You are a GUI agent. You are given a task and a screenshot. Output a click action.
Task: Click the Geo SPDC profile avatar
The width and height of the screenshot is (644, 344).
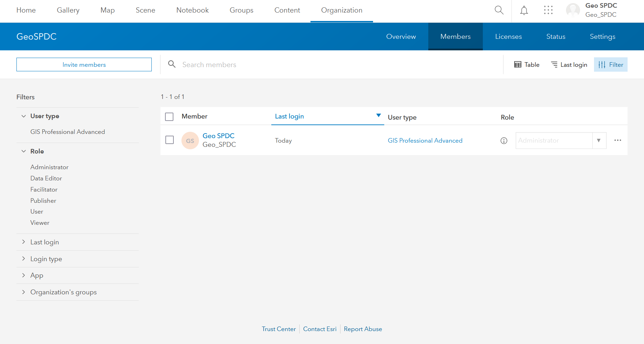point(573,10)
